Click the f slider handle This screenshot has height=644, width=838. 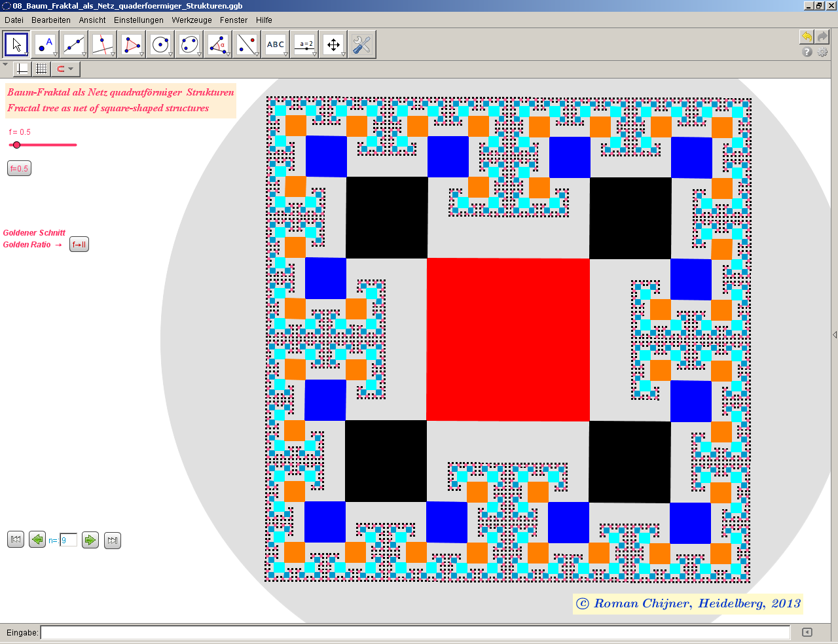tap(17, 145)
